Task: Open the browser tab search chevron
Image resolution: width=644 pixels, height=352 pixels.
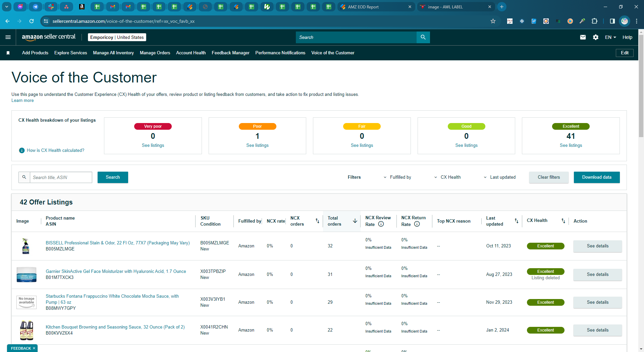Action: tap(7, 7)
